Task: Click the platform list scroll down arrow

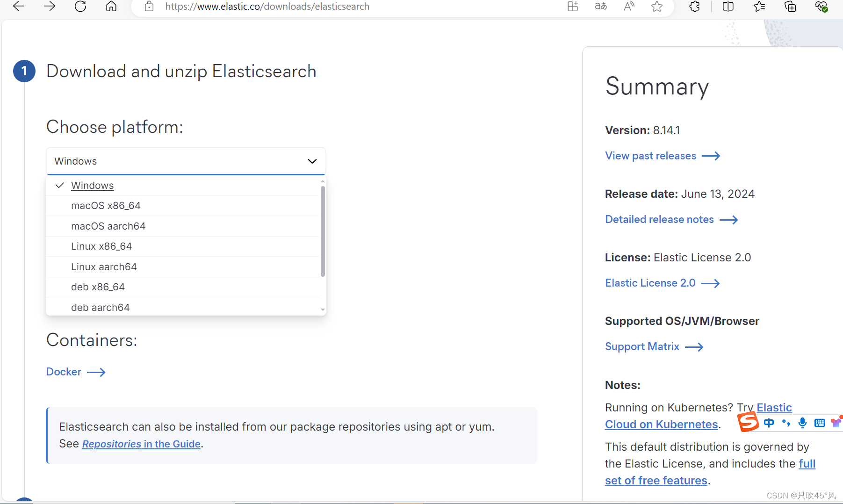Action: point(323,310)
